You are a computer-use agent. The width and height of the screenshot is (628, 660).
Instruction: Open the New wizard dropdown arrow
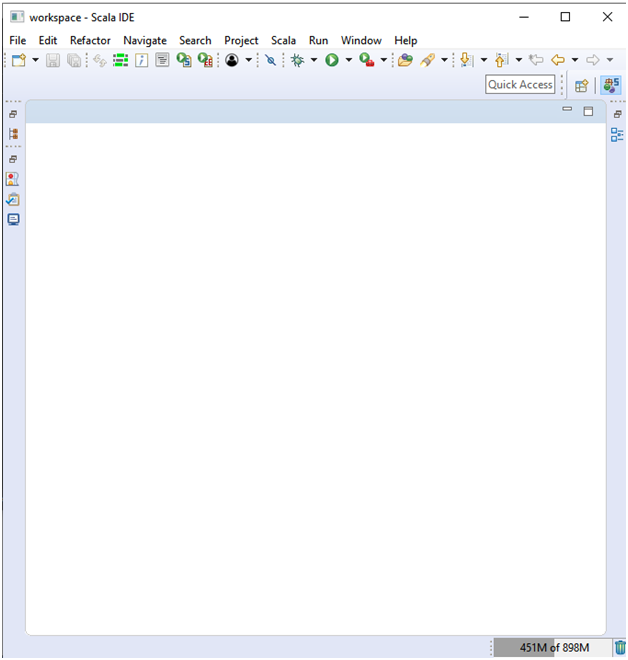[x=36, y=60]
